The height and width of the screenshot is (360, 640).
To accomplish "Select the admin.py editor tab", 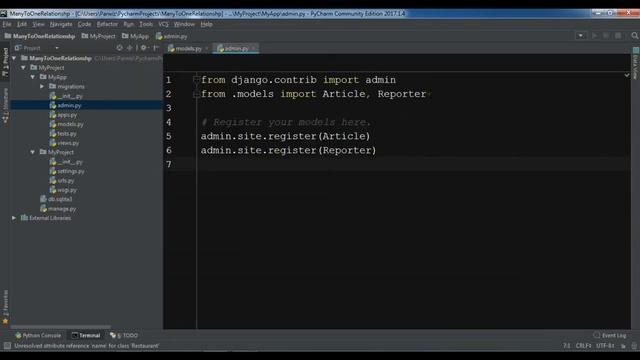I will (x=236, y=49).
